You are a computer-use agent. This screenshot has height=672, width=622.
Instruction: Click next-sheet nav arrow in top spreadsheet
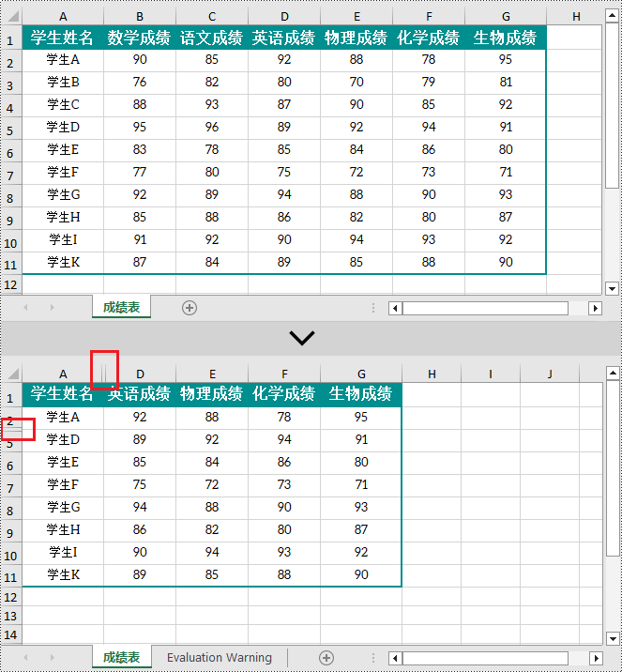pos(53,307)
